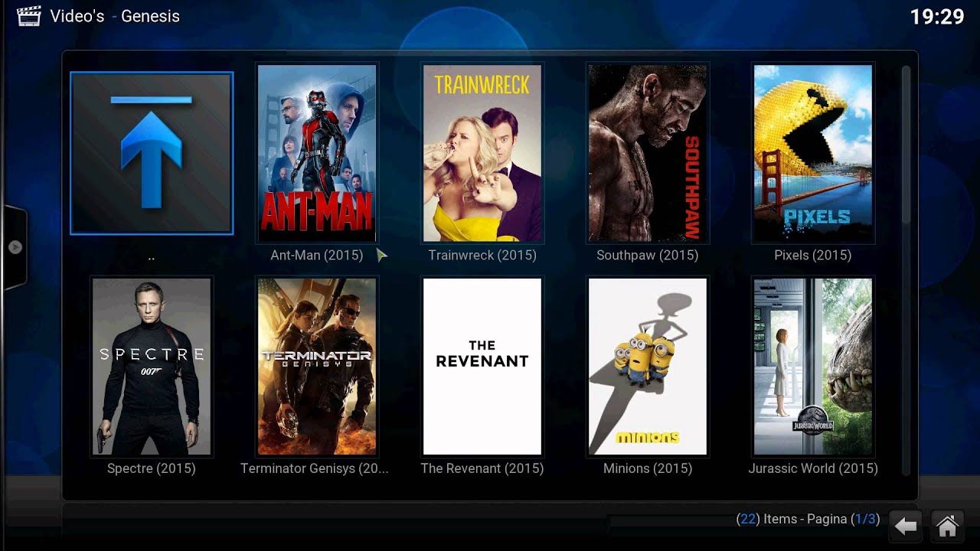Screen dimensions: 980x551
Task: Open the Minions poster
Action: click(x=648, y=367)
